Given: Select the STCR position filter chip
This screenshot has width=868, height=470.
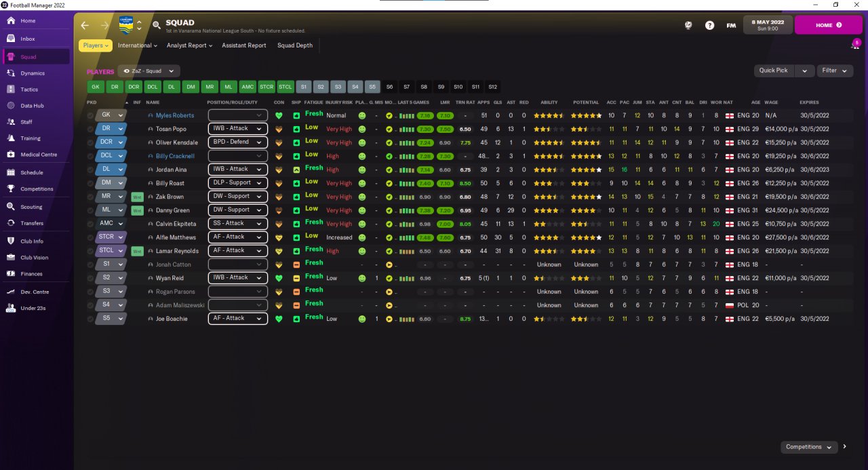Looking at the screenshot, I should tap(267, 87).
